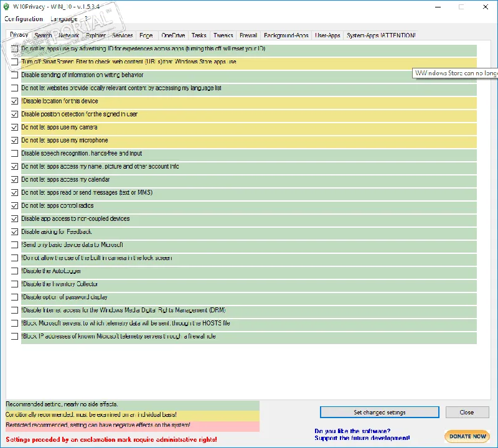Open the question mark help menu
The height and width of the screenshot is (448, 498).
[x=86, y=19]
